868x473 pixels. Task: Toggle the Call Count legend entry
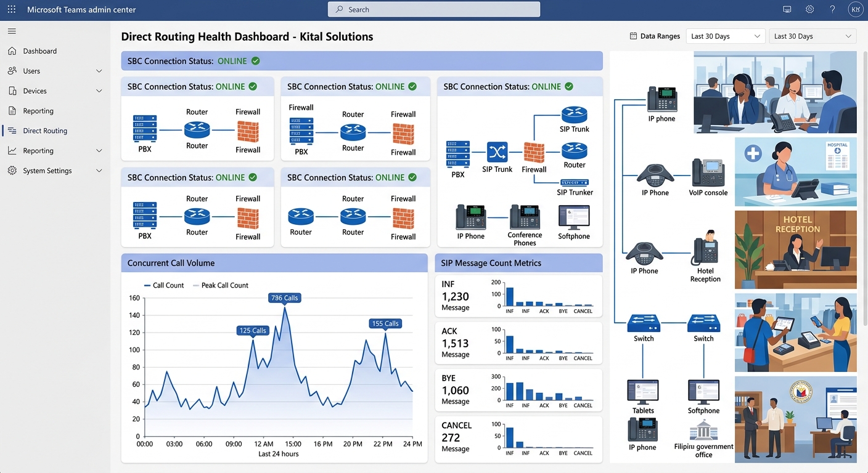pos(163,285)
